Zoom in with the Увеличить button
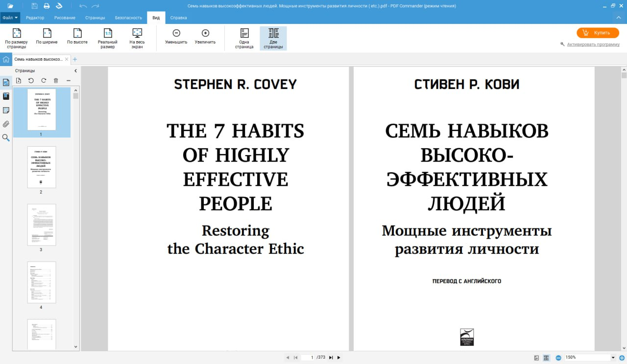Image resolution: width=627 pixels, height=364 pixels. pos(205,37)
